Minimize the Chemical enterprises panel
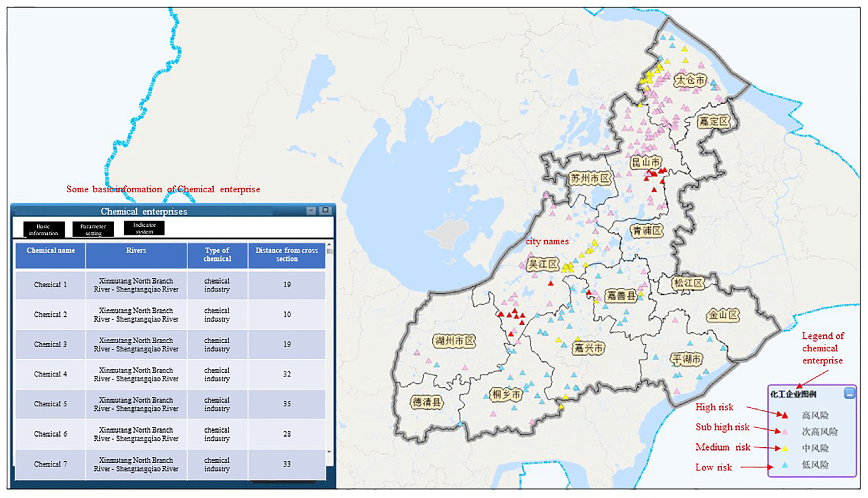Screen dimensions: 868x498 coord(311,211)
